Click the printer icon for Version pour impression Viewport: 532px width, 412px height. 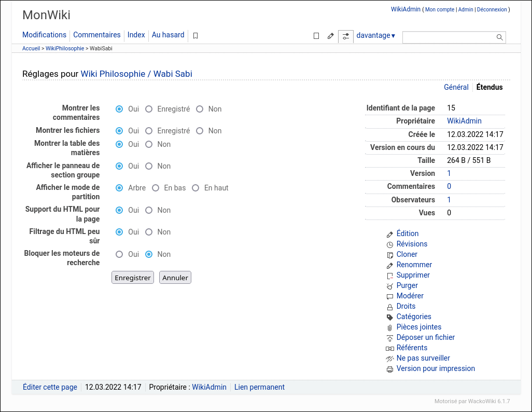[x=390, y=369]
